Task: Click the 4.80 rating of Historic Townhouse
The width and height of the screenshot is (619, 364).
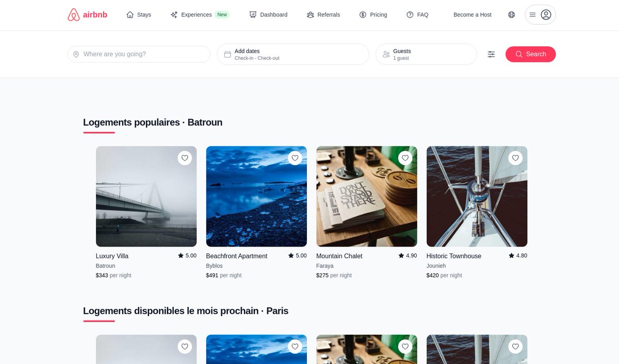Action: coord(518,256)
